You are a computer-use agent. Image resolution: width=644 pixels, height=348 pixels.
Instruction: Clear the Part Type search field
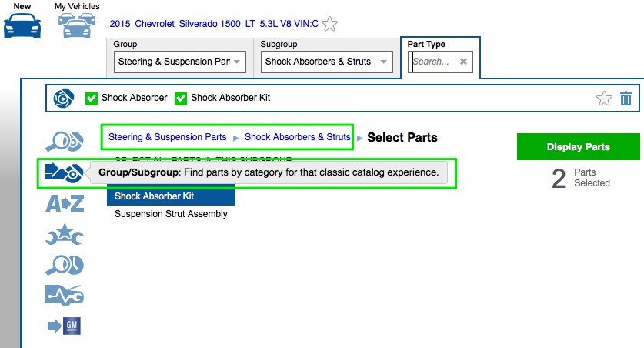point(463,62)
